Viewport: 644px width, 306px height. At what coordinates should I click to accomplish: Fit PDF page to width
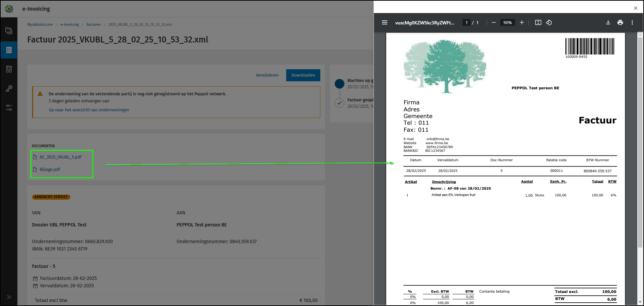tap(538, 22)
